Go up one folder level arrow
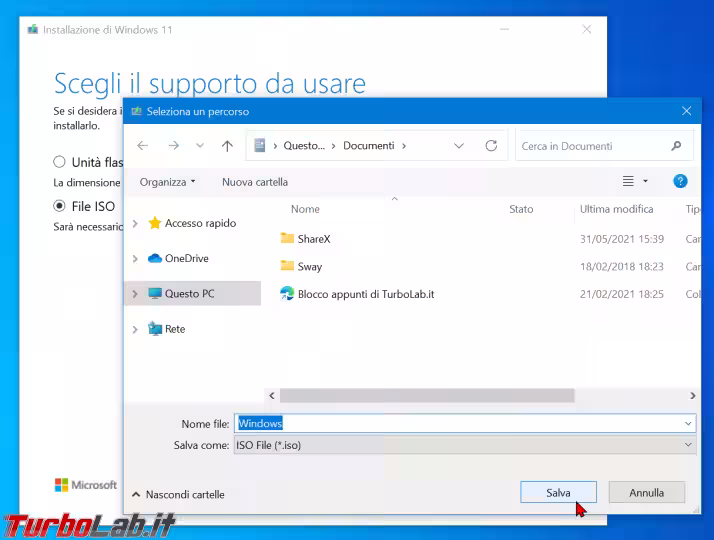Screen dimensions: 714x540 (227, 146)
